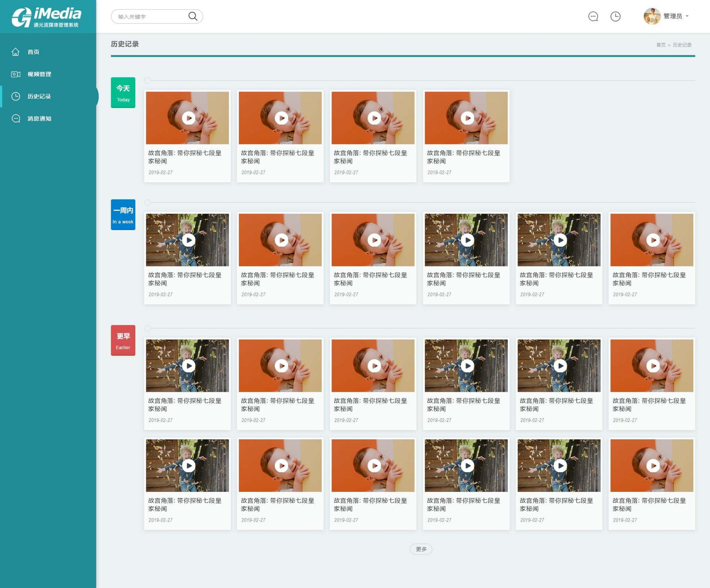This screenshot has width=710, height=588.
Task: Open the 视频管理 menu item
Action: pos(39,74)
